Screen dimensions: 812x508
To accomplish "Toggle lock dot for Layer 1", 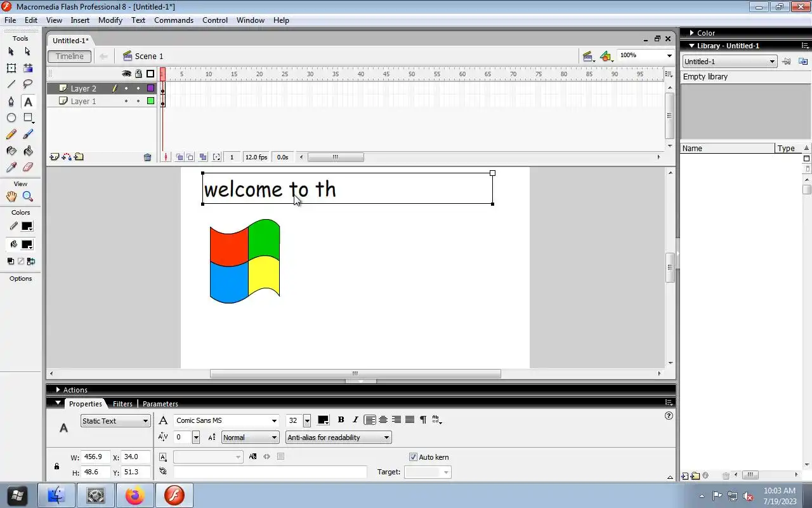I will click(x=138, y=101).
